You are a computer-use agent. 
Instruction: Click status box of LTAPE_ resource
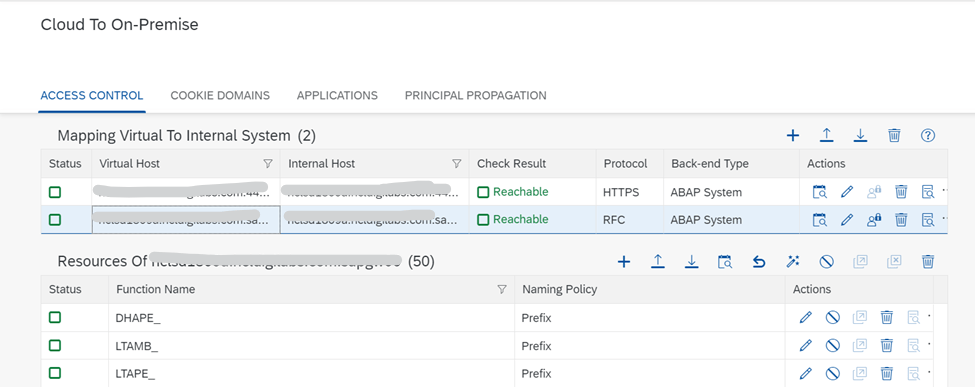pyautogui.click(x=55, y=373)
